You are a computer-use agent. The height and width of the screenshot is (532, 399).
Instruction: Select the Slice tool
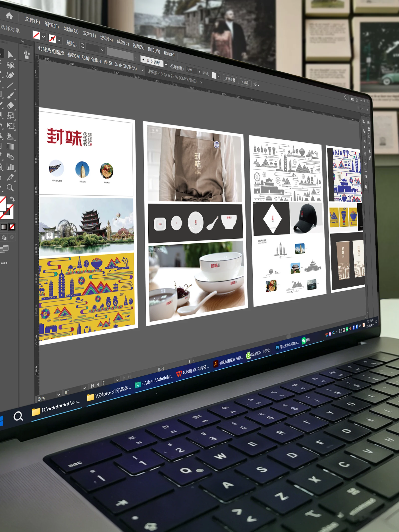pyautogui.click(x=10, y=177)
